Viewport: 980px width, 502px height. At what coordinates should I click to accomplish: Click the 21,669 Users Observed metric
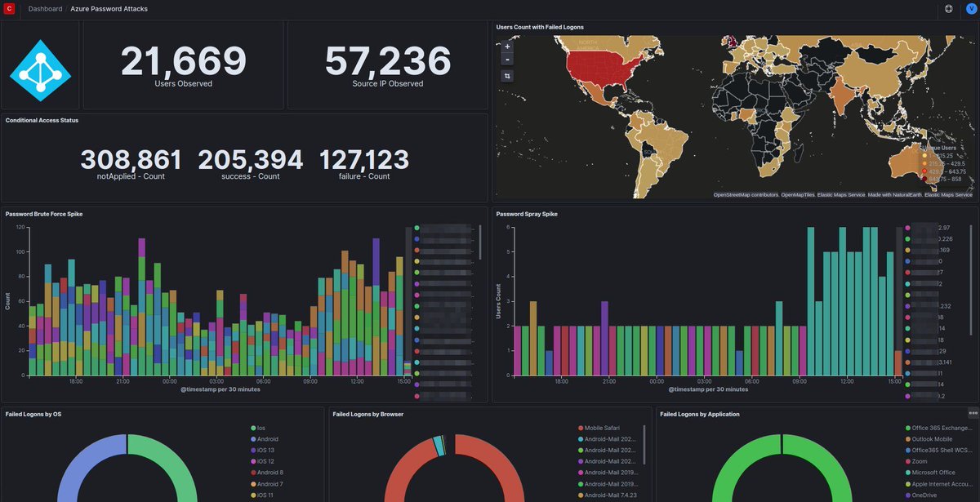click(184, 65)
